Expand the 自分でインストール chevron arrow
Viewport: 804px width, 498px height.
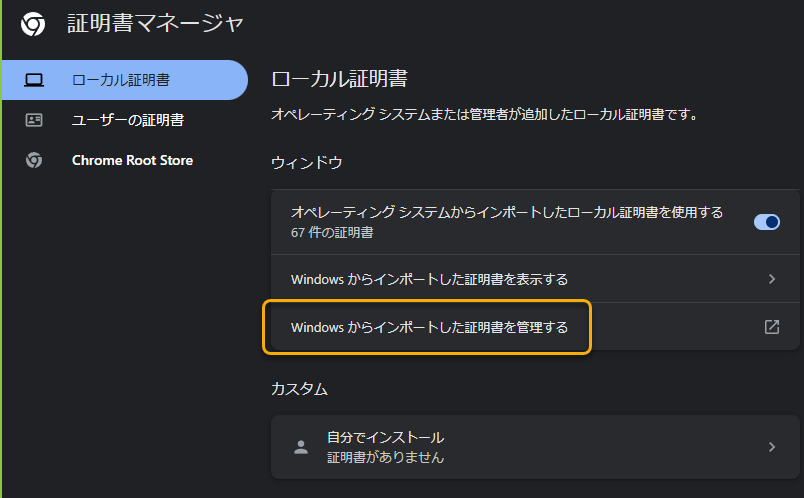(x=772, y=447)
